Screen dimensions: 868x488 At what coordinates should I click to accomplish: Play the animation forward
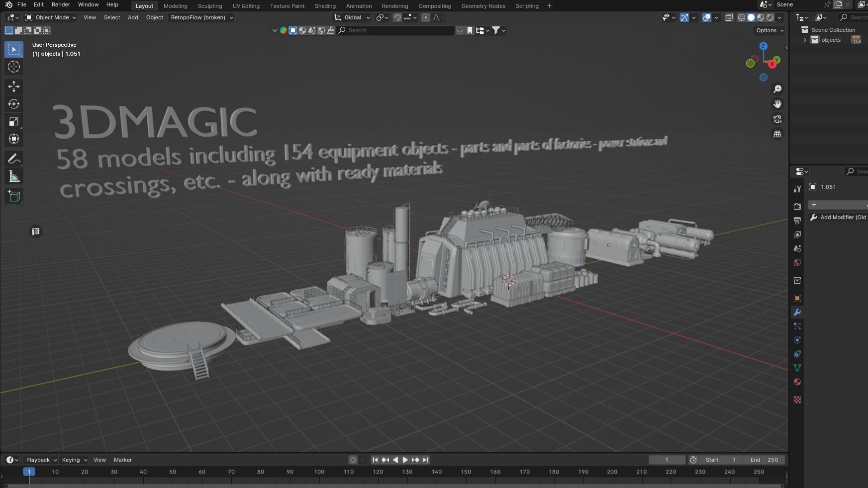tap(405, 460)
